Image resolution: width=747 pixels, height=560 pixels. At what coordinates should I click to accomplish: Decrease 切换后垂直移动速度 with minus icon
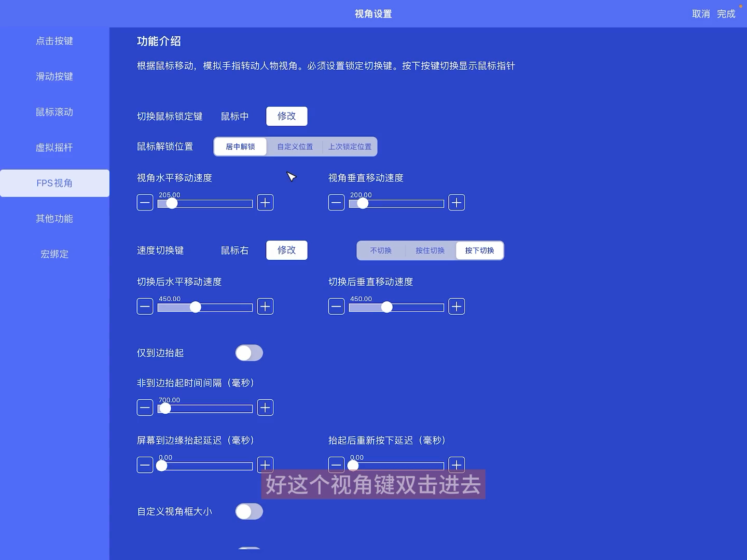(336, 306)
